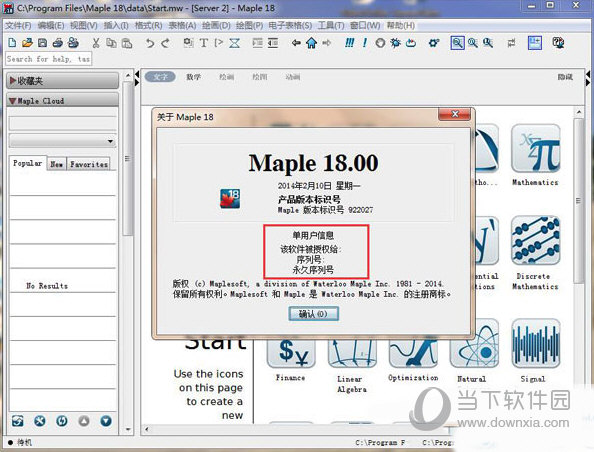The image size is (594, 452).
Task: Click the swap arrows icon in the toolbar
Action: point(511,43)
